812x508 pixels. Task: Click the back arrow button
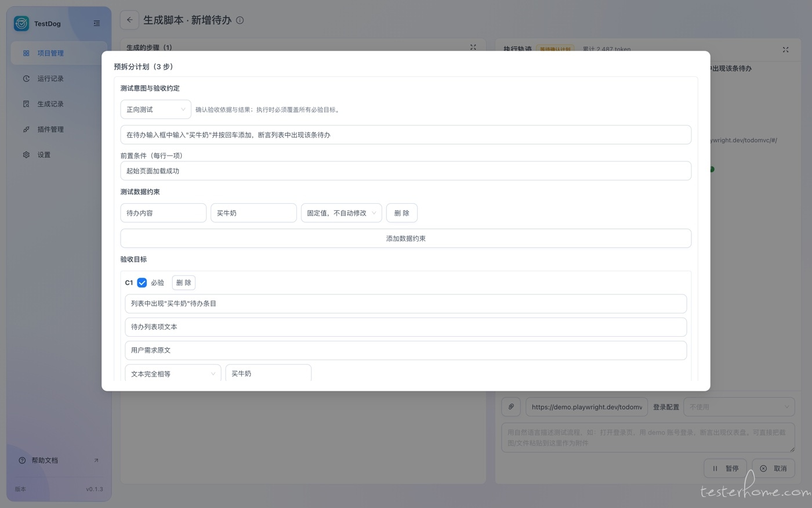click(129, 20)
